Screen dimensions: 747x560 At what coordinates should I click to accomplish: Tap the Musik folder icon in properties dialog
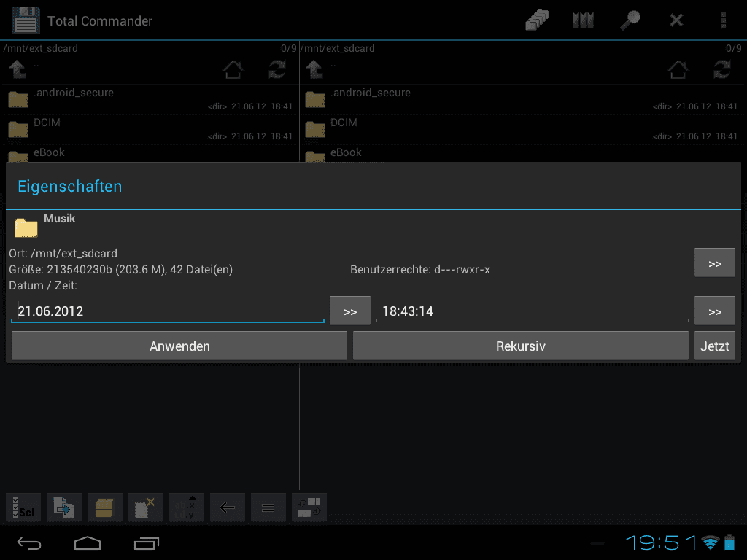pyautogui.click(x=26, y=227)
